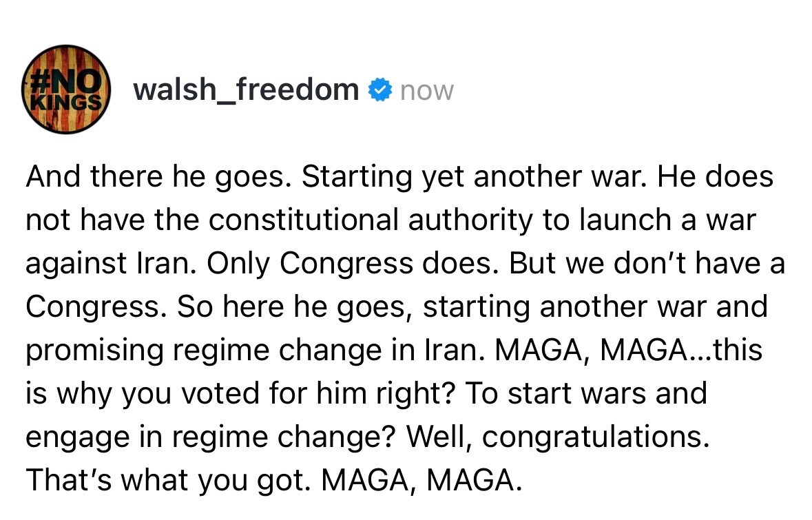The image size is (812, 520).
Task: Click the text "MAGA, MAGA...this"
Action: click(x=629, y=351)
